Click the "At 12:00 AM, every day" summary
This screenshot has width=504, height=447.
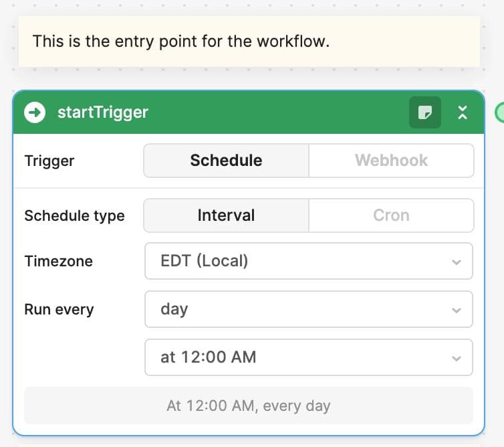click(x=249, y=406)
